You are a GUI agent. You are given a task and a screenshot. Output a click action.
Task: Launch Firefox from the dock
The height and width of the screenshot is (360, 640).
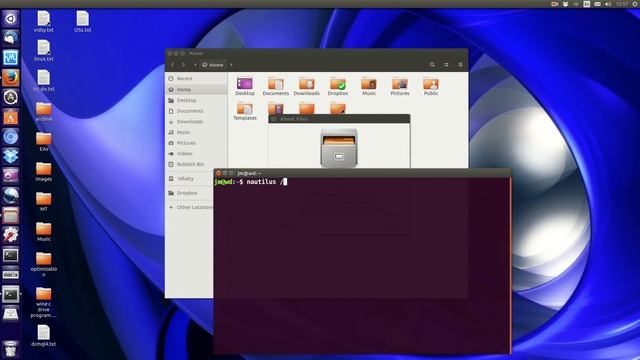(x=11, y=77)
